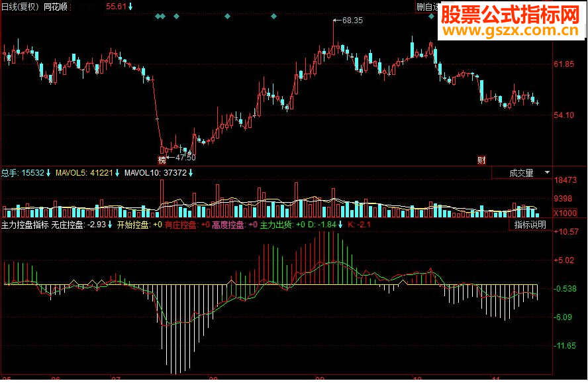Click the 主力出货: +0 label
The width and height of the screenshot is (588, 383).
(x=282, y=225)
